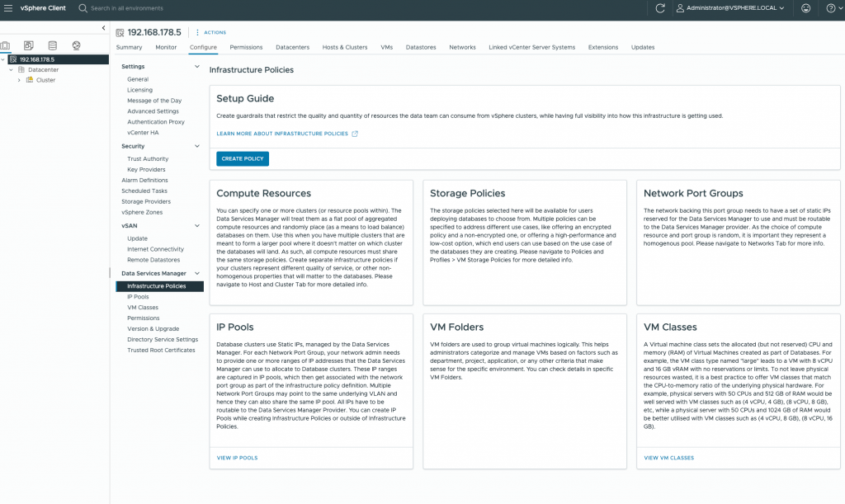Open Update under vSAN
845x504 pixels.
pyautogui.click(x=138, y=238)
